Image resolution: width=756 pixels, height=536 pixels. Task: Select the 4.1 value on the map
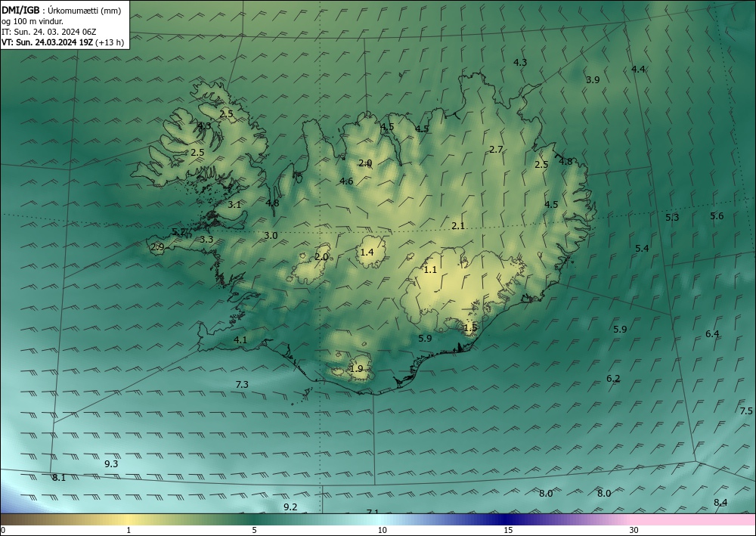[240, 340]
